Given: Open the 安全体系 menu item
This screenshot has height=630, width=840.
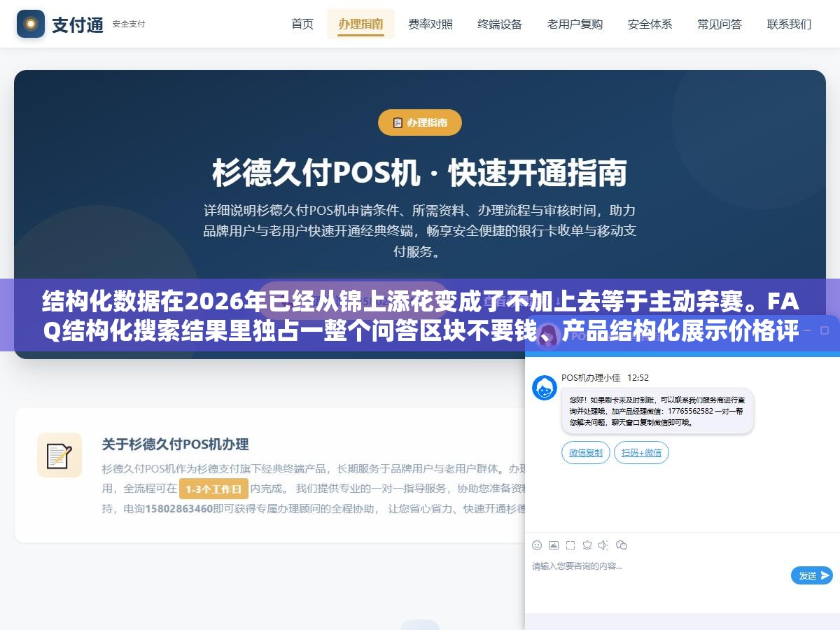Looking at the screenshot, I should [x=650, y=24].
